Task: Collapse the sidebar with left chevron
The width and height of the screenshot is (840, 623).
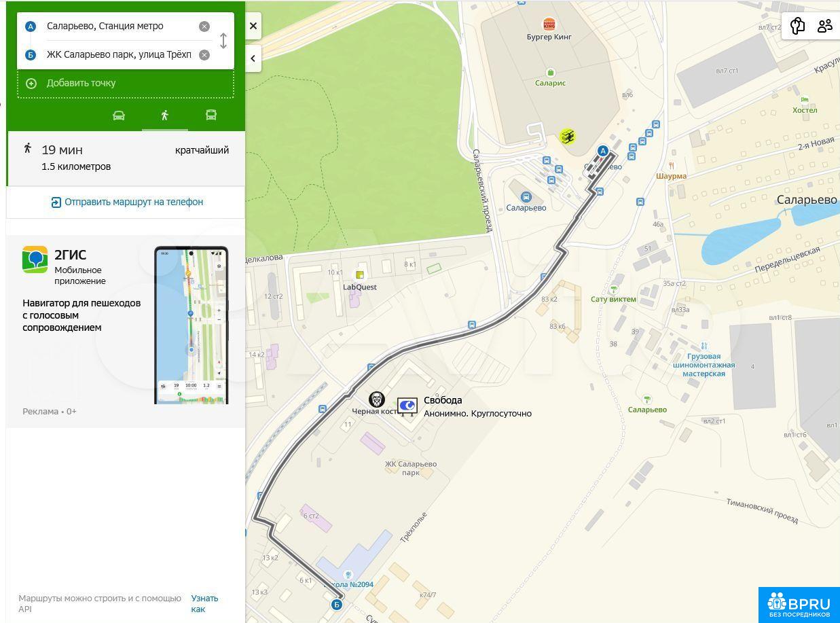Action: 253,58
